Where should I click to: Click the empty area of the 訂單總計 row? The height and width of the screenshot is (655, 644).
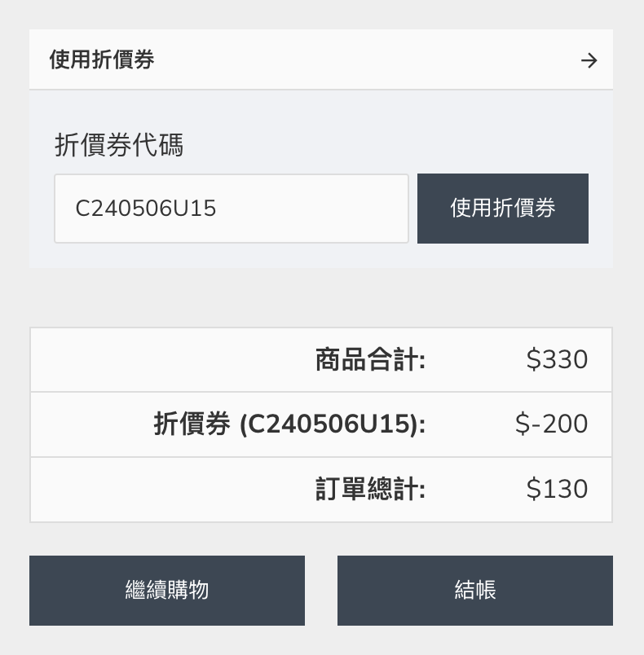[171, 489]
